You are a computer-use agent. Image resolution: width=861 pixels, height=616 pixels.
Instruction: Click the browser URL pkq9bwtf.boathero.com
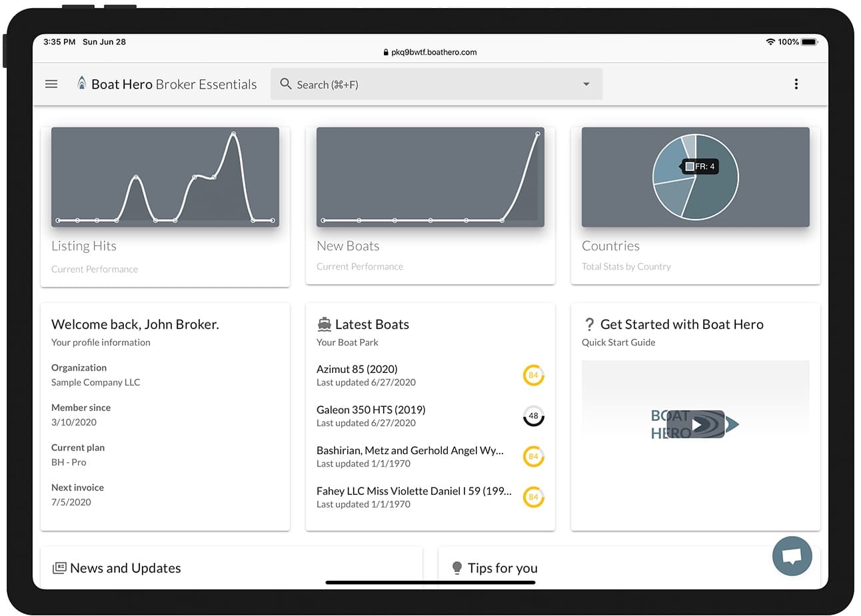[433, 52]
